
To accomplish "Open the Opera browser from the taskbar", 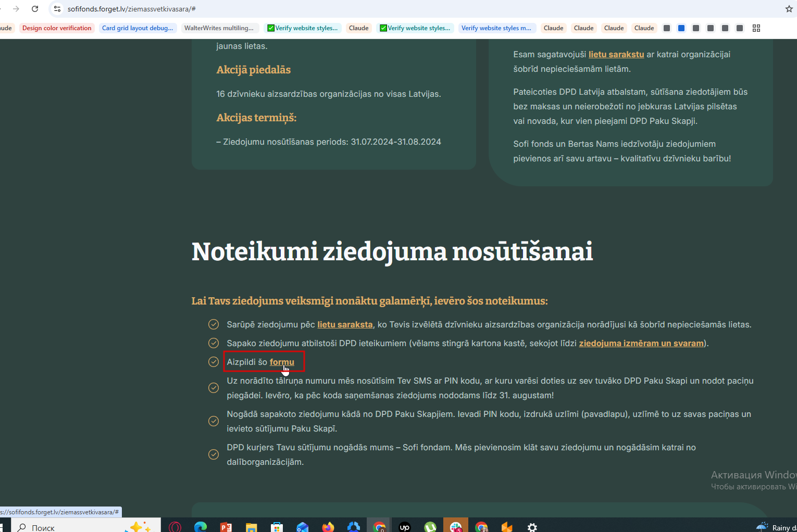I will coord(175,527).
